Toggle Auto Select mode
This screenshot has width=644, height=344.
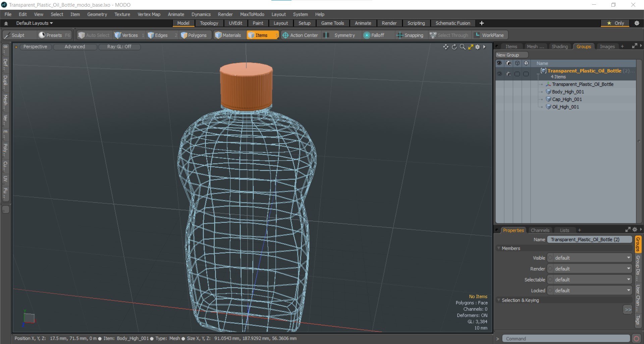pos(94,35)
